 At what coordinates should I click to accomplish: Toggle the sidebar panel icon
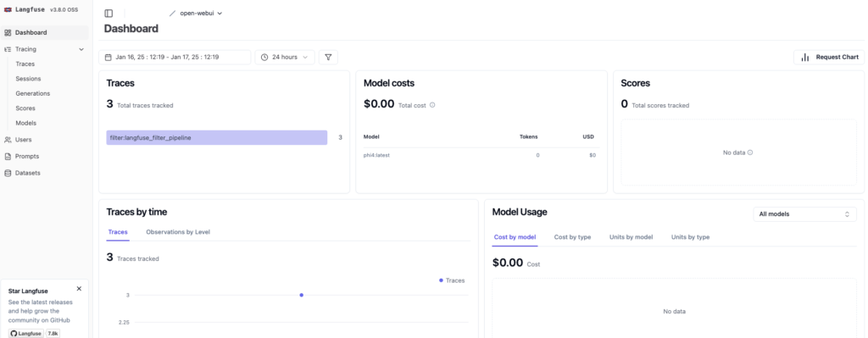click(108, 14)
